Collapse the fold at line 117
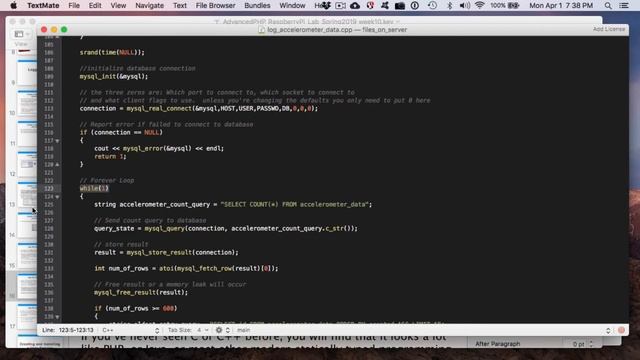This screenshot has width=640, height=360. click(58, 141)
